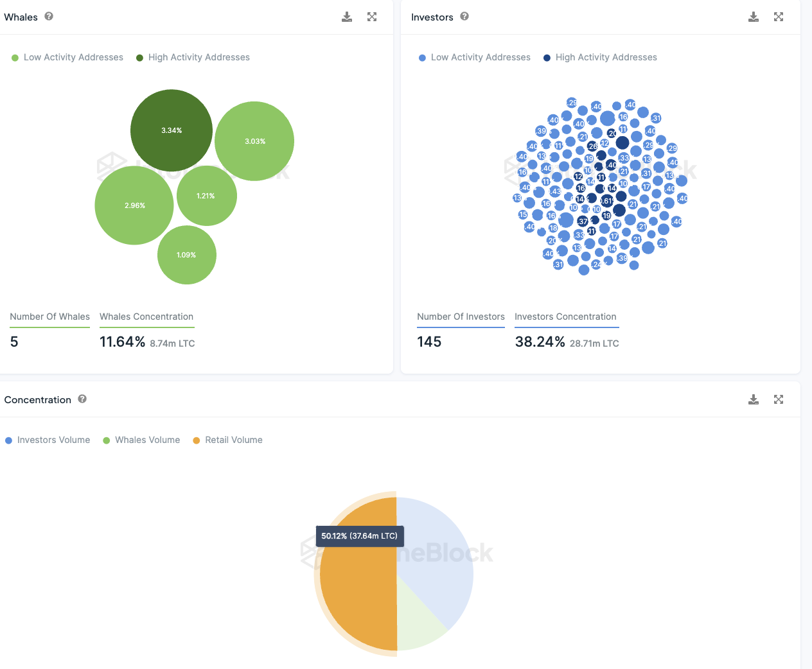
Task: Click the 28.71m LTC amount
Action: (594, 343)
